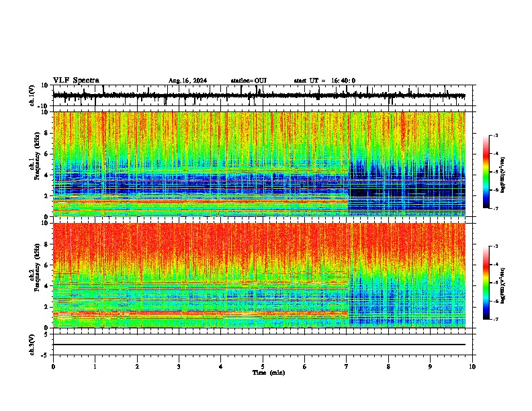
Task: Click the "8" kHz tick on ch.1 spectrogram
Action: (x=46, y=133)
